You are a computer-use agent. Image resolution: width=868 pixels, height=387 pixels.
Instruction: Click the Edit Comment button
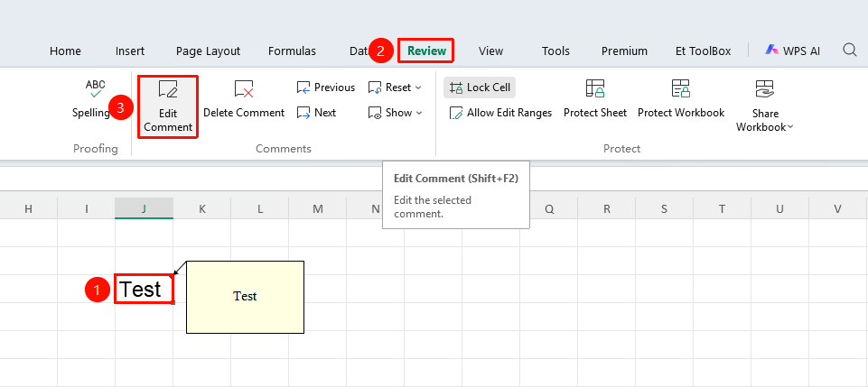(x=168, y=106)
